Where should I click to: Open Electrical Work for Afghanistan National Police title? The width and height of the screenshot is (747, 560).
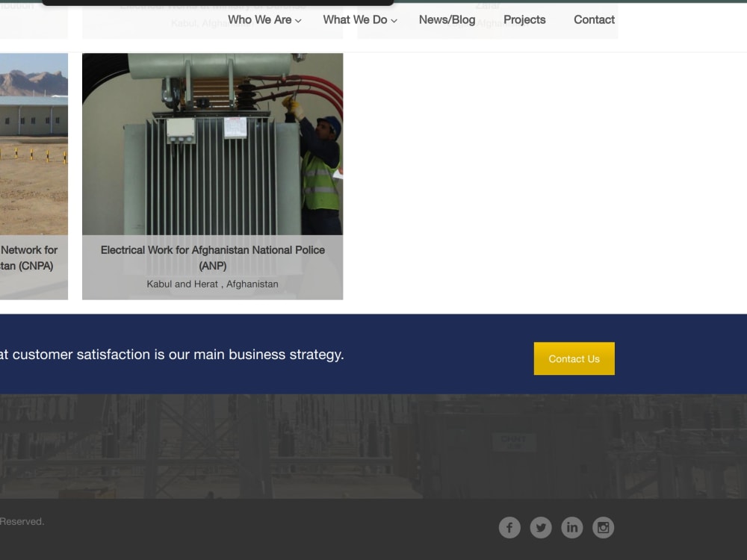tap(212, 258)
